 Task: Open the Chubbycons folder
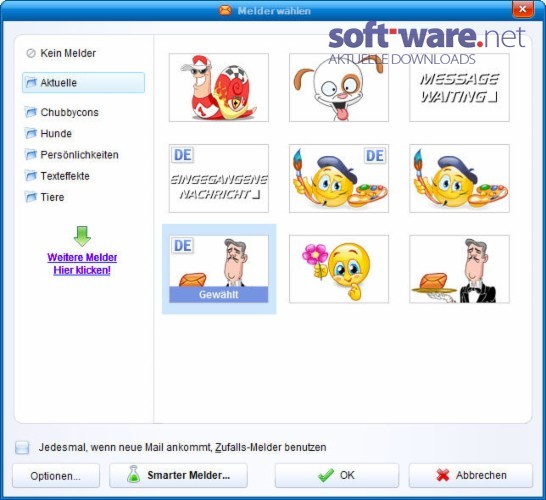pos(62,112)
